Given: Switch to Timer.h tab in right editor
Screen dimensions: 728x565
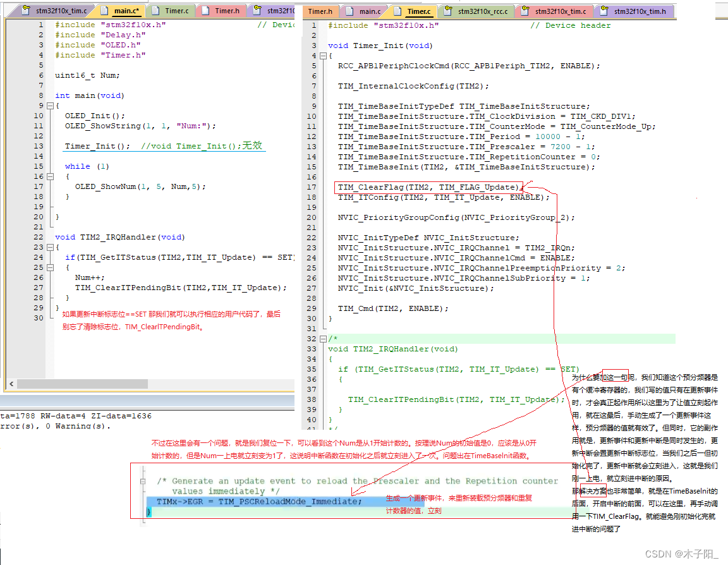Looking at the screenshot, I should (x=320, y=11).
